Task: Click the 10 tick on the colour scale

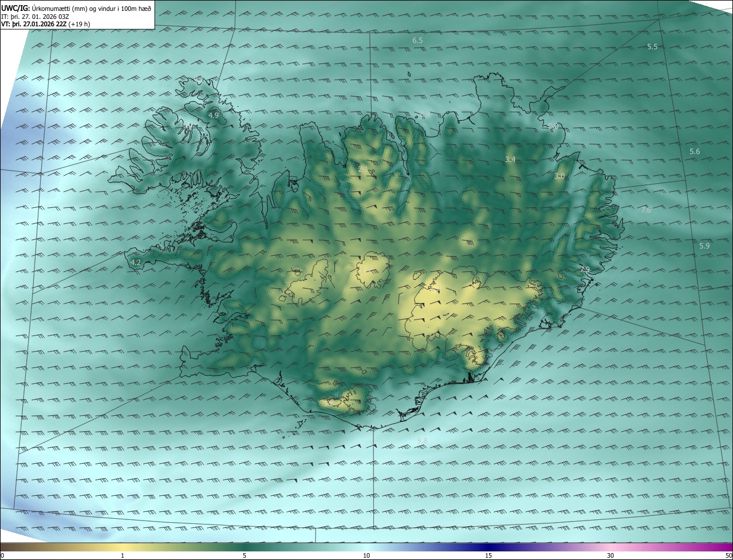Action: point(366,555)
